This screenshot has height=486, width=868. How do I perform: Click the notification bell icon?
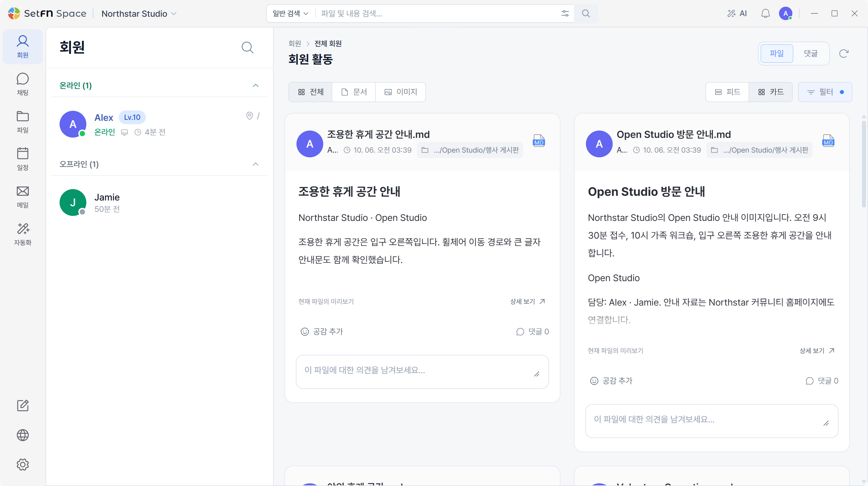pyautogui.click(x=765, y=13)
